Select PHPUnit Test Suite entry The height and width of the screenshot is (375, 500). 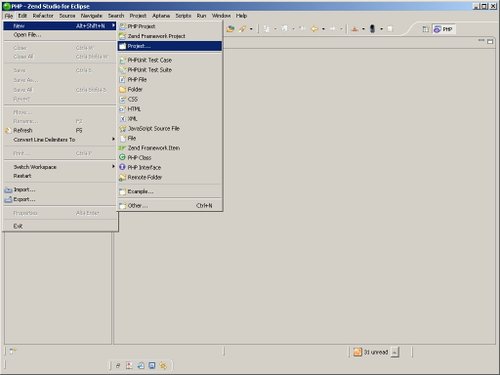pos(170,70)
